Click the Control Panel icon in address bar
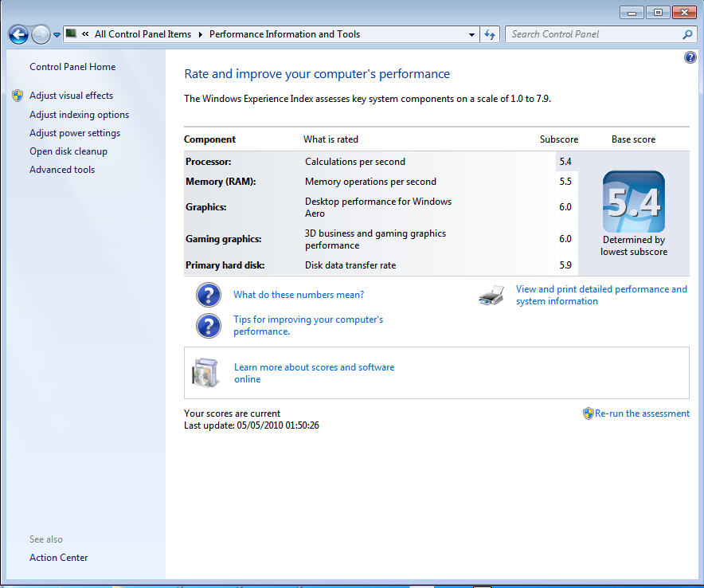Viewport: 704px width, 588px height. point(71,33)
